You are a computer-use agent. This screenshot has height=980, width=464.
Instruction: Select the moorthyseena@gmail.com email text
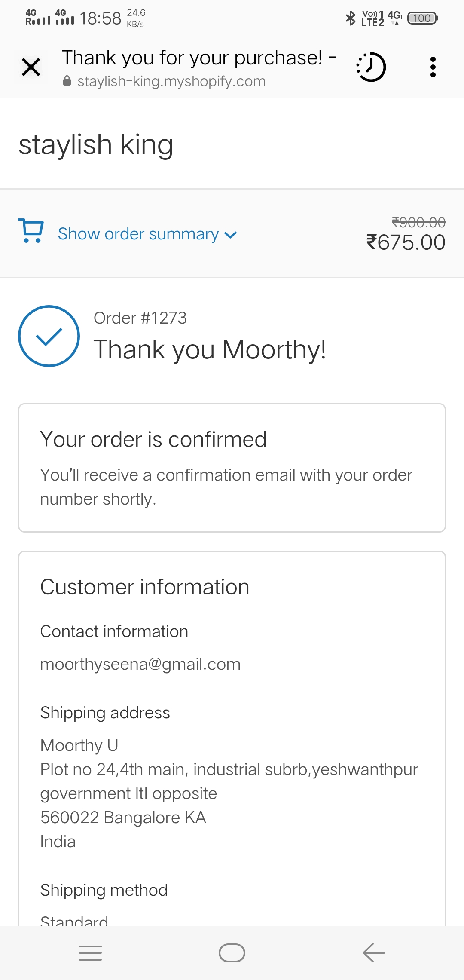(x=140, y=665)
